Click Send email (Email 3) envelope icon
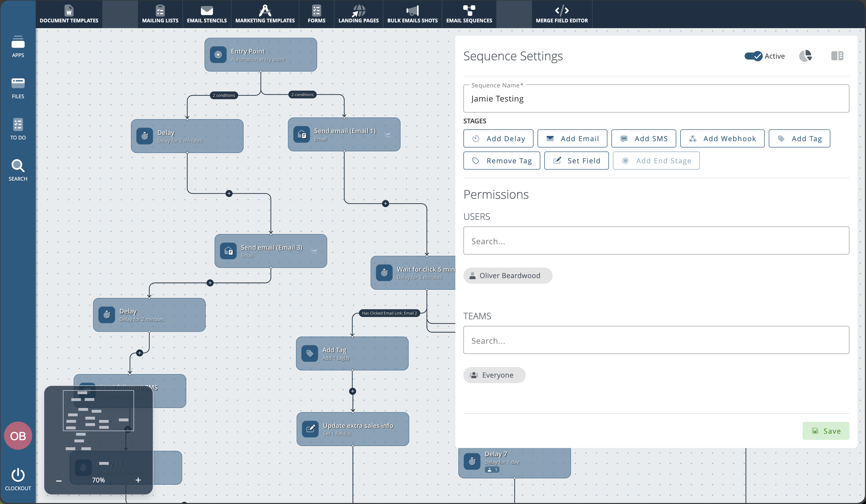Image resolution: width=866 pixels, height=504 pixels. pos(228,251)
